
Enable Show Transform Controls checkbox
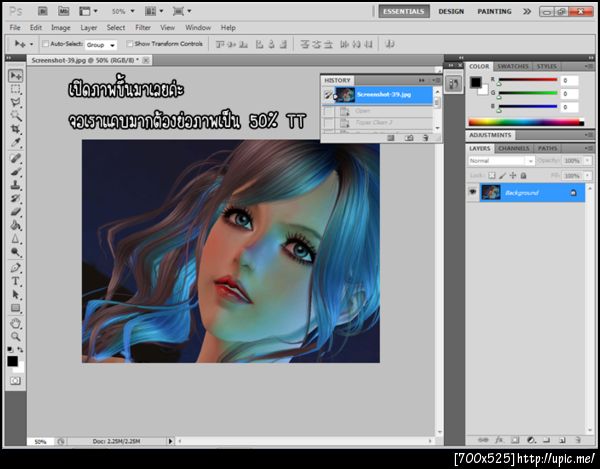click(x=129, y=44)
